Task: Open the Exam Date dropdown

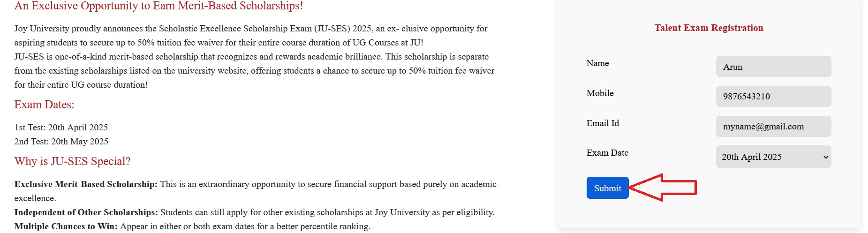Action: [773, 157]
